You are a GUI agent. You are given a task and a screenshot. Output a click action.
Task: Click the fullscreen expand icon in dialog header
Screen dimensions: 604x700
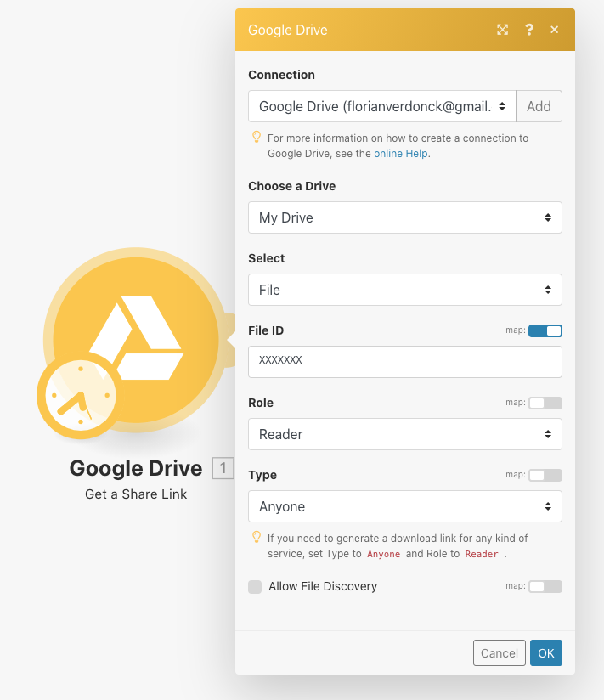coord(503,30)
